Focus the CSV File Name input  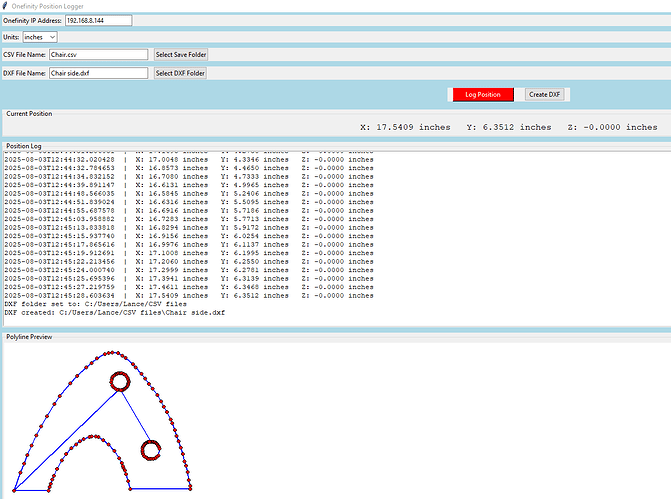pos(98,54)
